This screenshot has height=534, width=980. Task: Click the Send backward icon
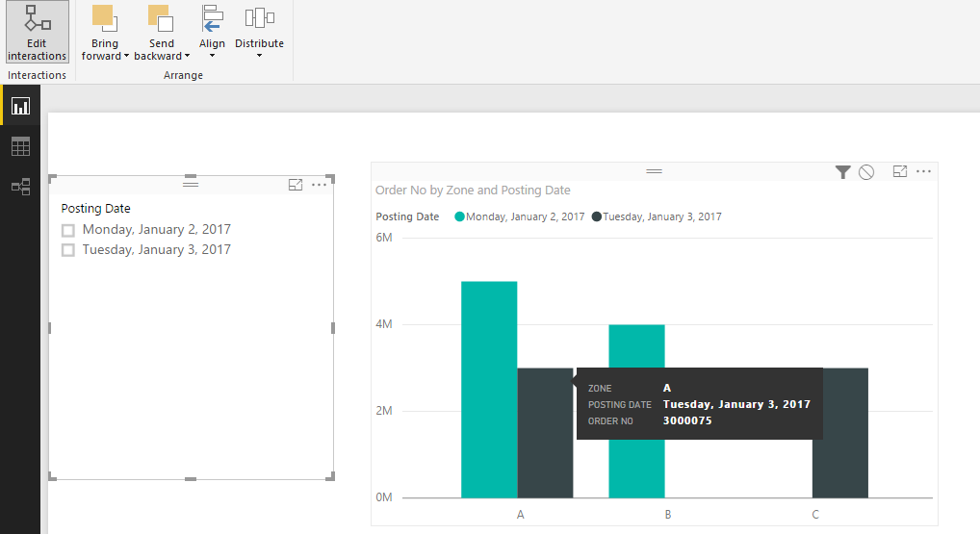(x=161, y=18)
